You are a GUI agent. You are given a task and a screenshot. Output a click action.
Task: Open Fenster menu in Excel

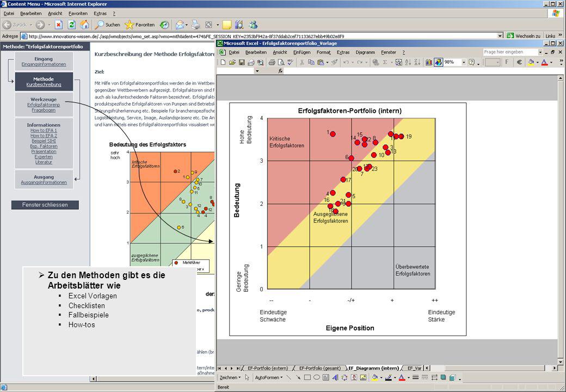(x=389, y=52)
